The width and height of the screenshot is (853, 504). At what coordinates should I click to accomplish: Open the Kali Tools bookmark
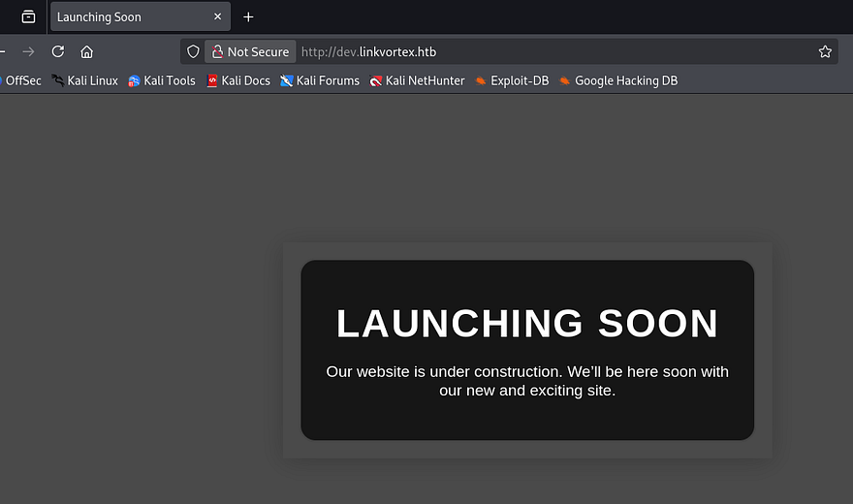point(162,80)
